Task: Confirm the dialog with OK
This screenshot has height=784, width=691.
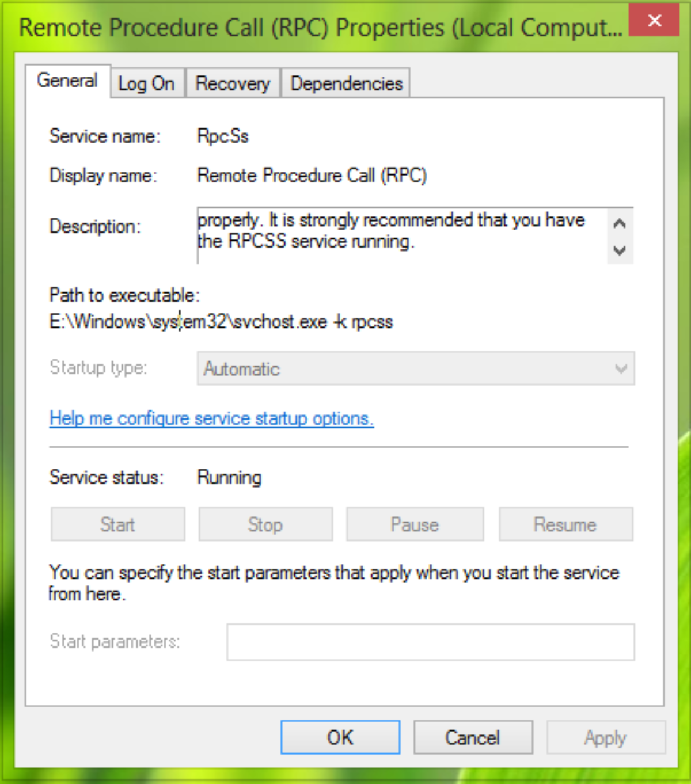Action: [x=340, y=737]
